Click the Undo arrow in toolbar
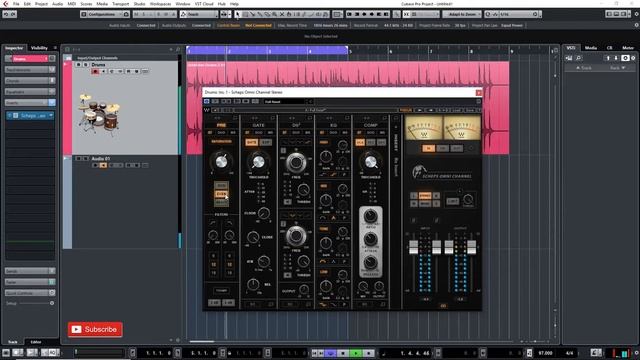The width and height of the screenshot is (640, 360). click(6, 14)
